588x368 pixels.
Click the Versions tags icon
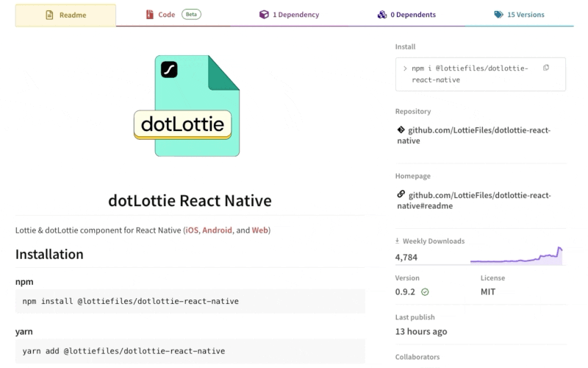[x=498, y=15]
